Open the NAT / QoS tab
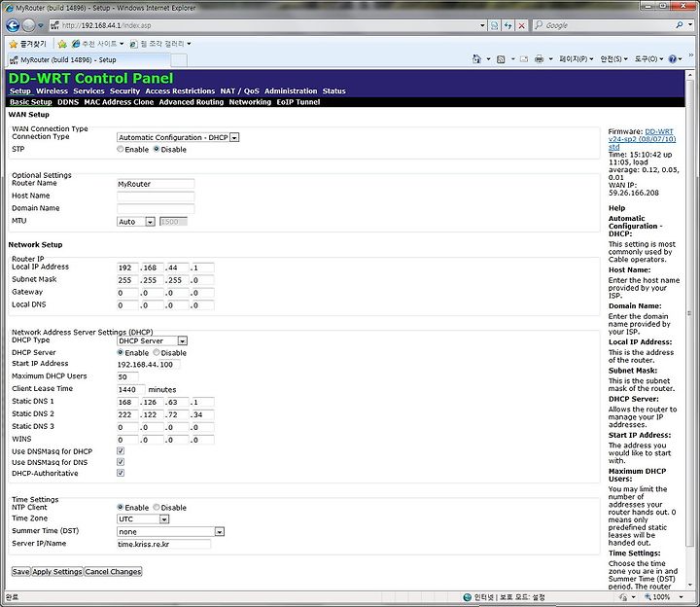The image size is (700, 607). click(240, 91)
